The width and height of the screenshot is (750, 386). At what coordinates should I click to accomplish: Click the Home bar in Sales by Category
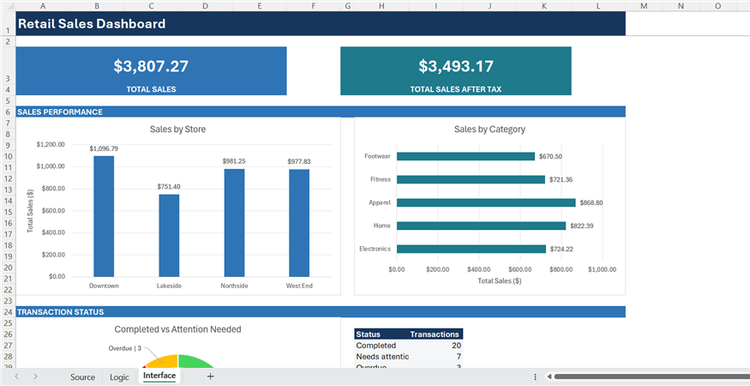coord(481,226)
